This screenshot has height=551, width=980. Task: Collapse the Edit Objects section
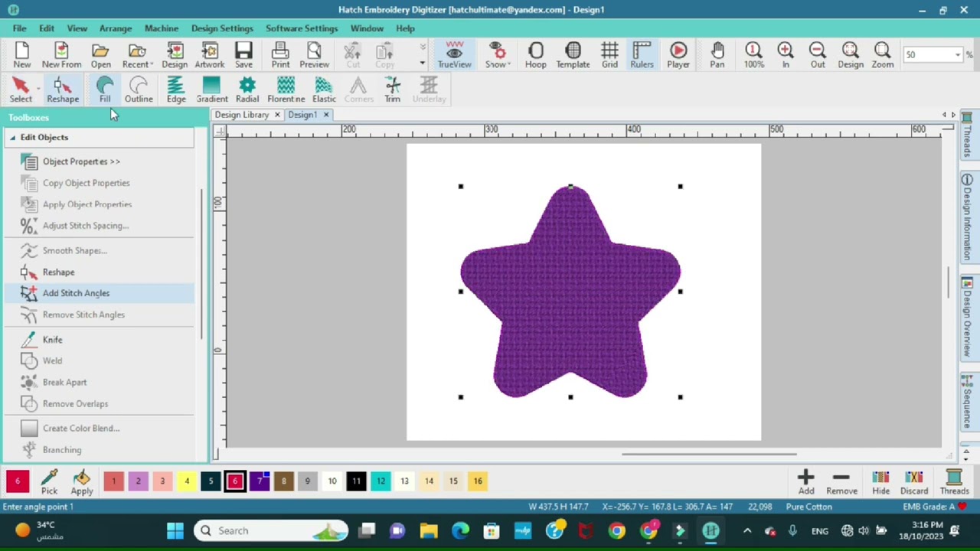[12, 137]
